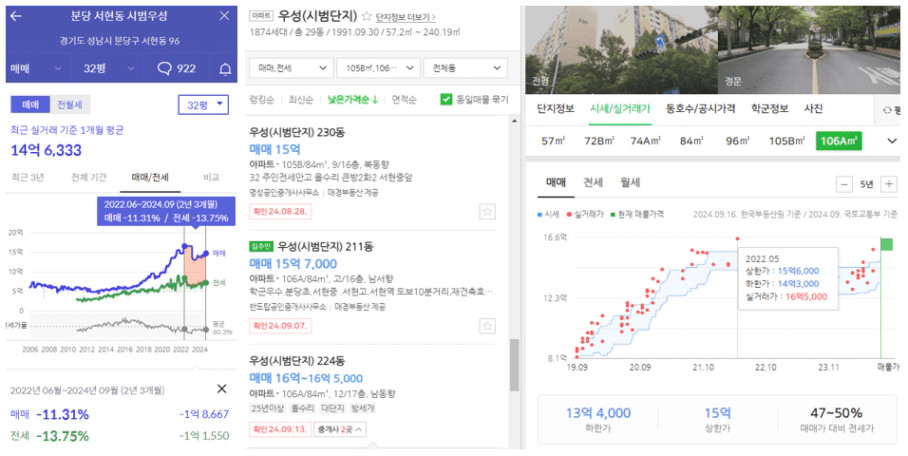Go back using the left arrow icon
The width and height of the screenshot is (908, 456).
16,16
